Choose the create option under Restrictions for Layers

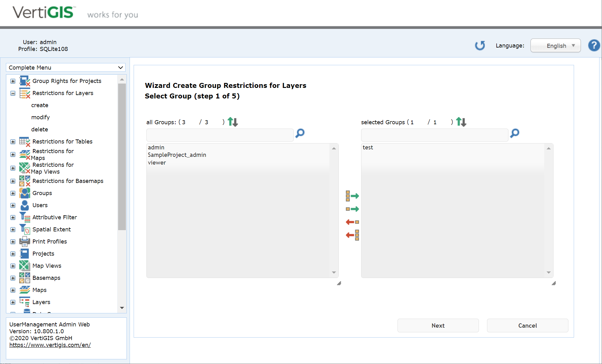(40, 105)
